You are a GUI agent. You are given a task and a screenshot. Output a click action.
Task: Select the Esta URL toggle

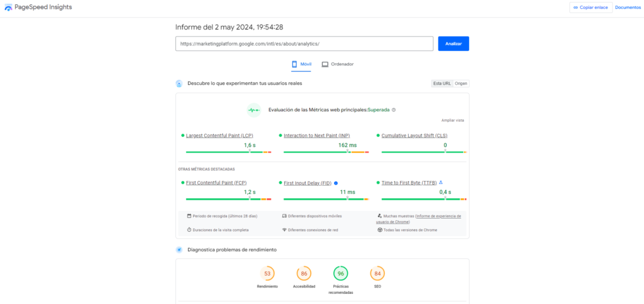pos(442,84)
